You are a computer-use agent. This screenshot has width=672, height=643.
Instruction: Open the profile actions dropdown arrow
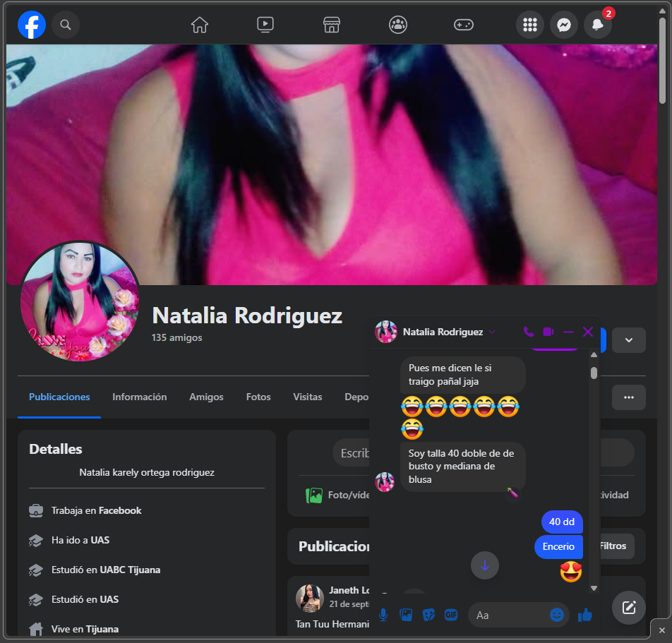(628, 340)
